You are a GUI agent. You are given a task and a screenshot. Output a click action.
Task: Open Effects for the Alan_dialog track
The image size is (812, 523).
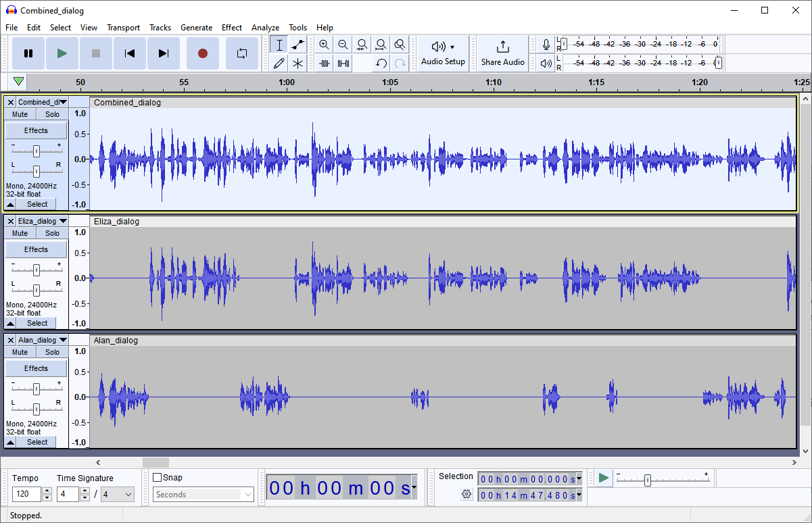click(37, 368)
